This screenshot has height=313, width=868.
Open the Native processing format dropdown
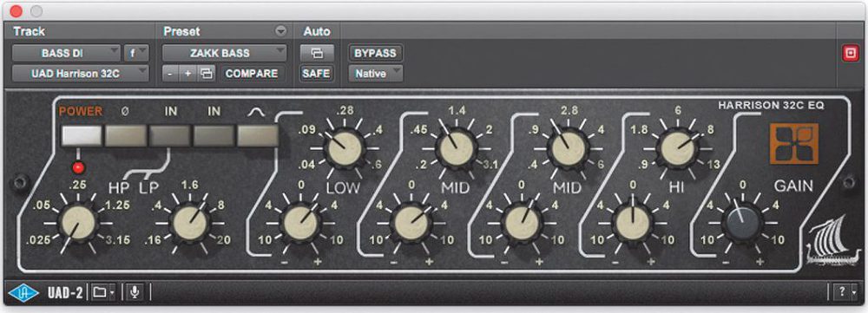(375, 73)
